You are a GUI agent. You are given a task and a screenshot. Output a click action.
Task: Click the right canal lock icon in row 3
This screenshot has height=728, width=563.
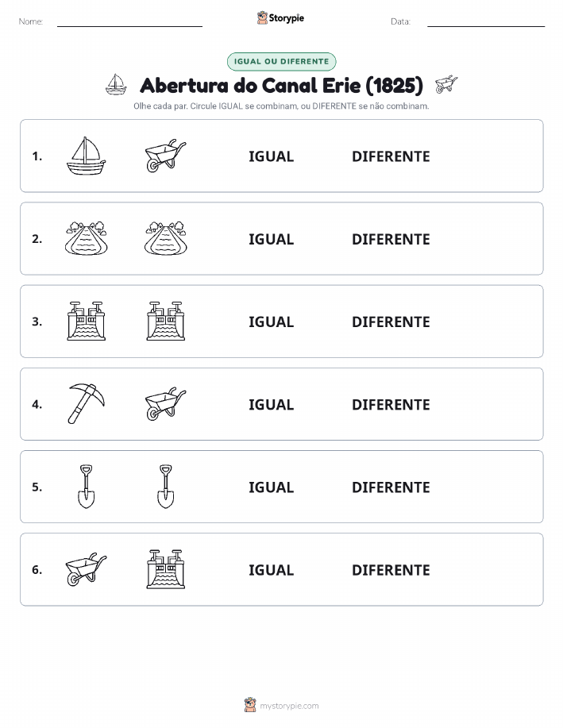coord(166,322)
